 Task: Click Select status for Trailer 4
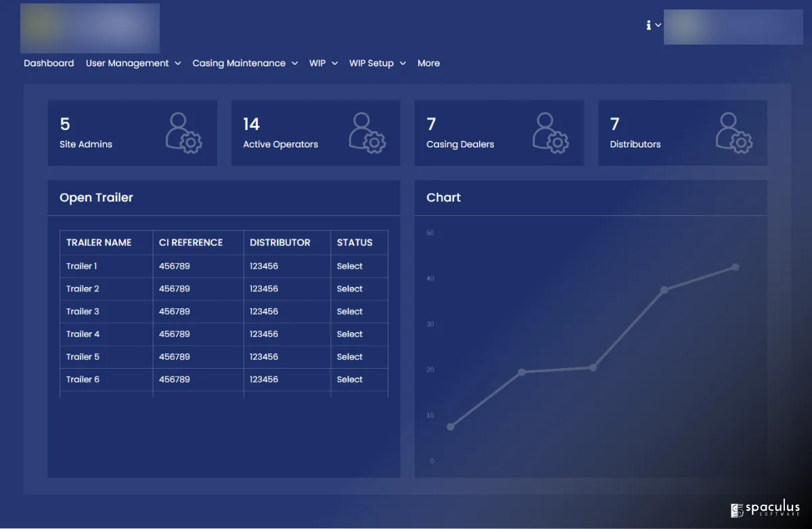click(350, 334)
